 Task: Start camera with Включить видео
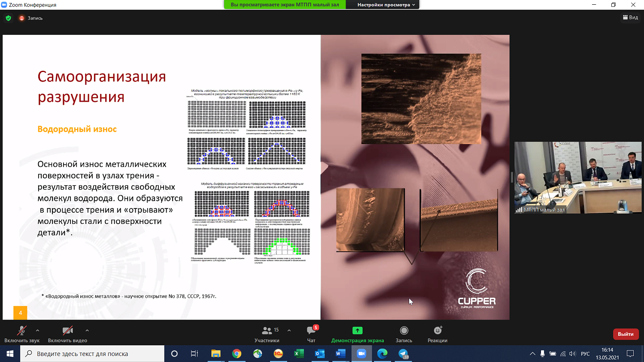67,334
